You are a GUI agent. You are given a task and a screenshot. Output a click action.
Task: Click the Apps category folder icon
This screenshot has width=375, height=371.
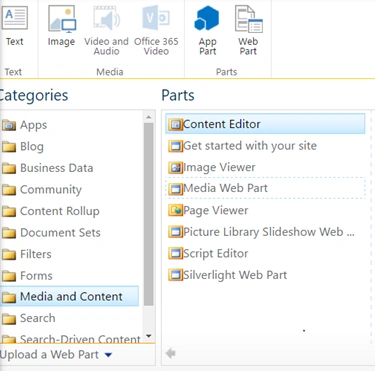point(9,126)
